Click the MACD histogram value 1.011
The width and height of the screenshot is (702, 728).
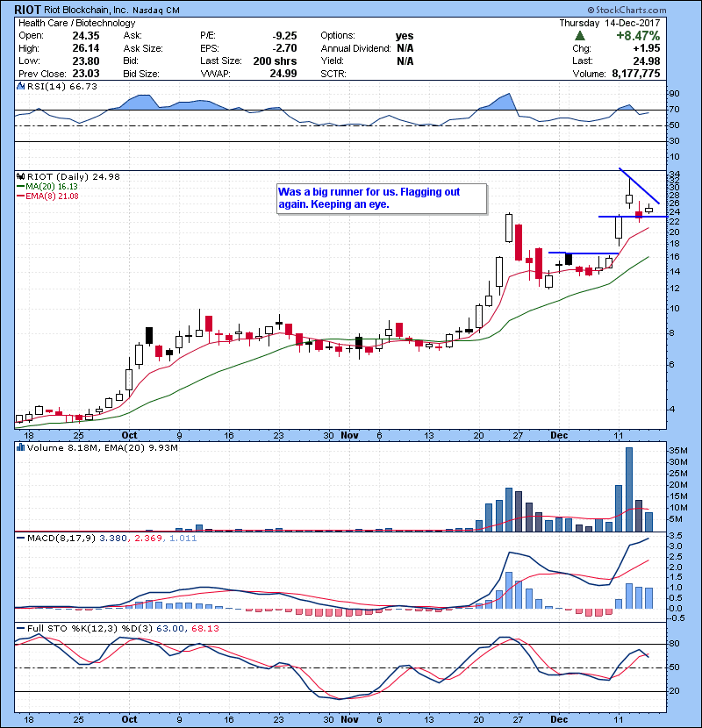[183, 539]
